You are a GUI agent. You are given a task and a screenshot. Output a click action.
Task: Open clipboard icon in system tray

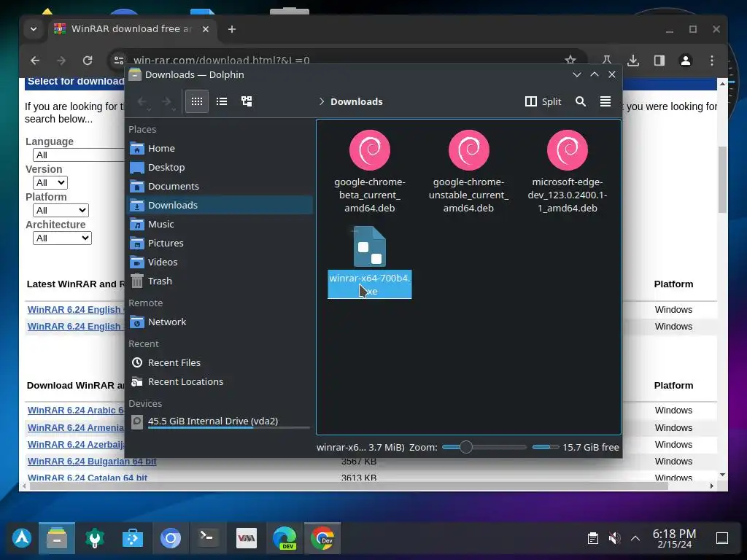coord(593,538)
